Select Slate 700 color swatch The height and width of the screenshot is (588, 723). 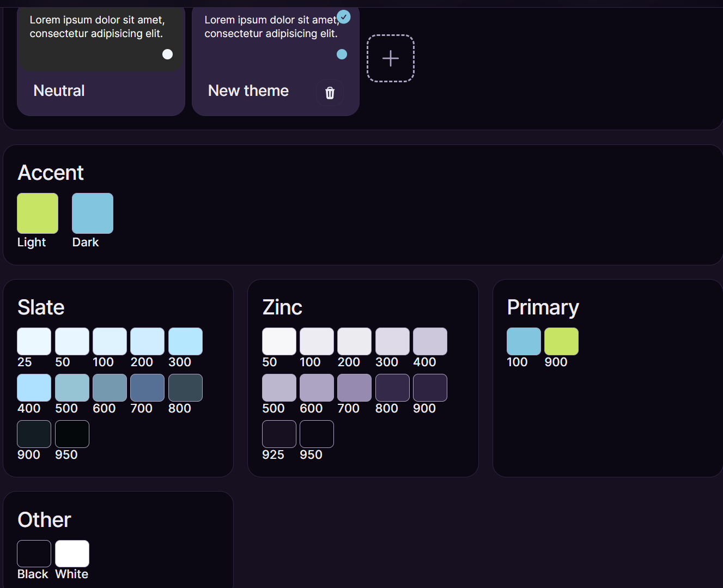147,387
